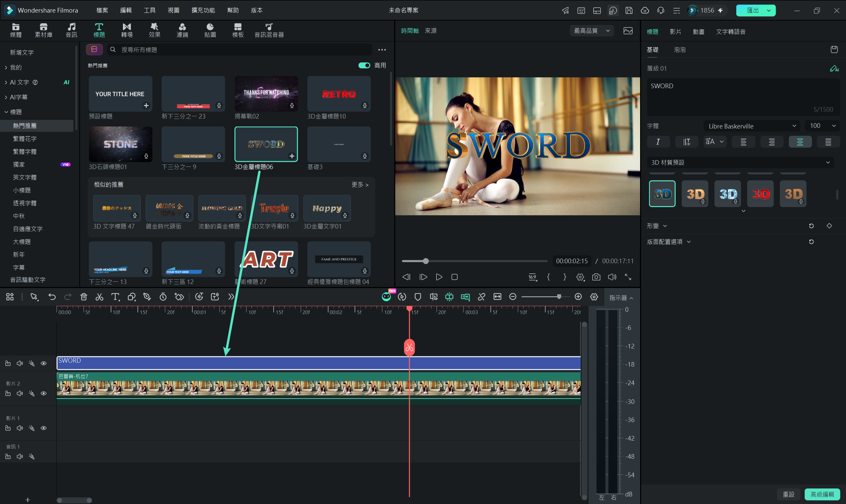846x504 pixels.
Task: Open the Audio Mixer (音訊混音器) panel
Action: (269, 30)
